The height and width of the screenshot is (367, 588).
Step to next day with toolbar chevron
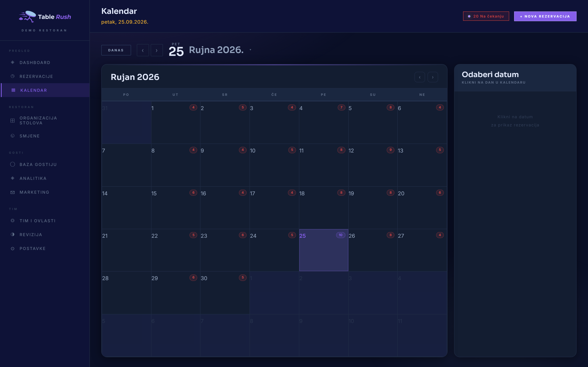coord(157,50)
